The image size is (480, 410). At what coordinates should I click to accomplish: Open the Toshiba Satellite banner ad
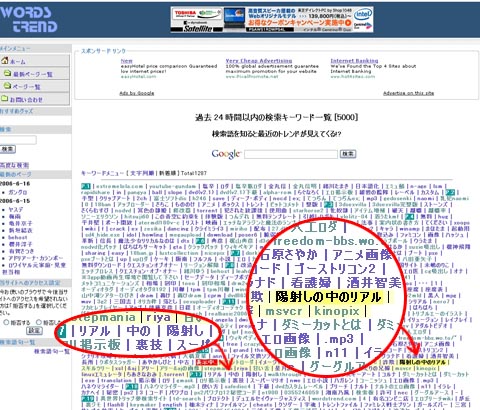click(x=272, y=19)
